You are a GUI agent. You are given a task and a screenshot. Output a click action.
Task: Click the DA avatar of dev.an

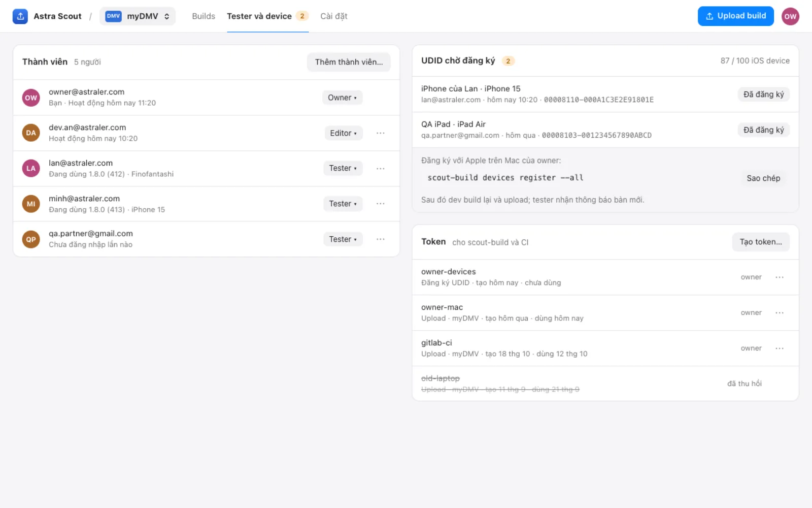tap(31, 133)
